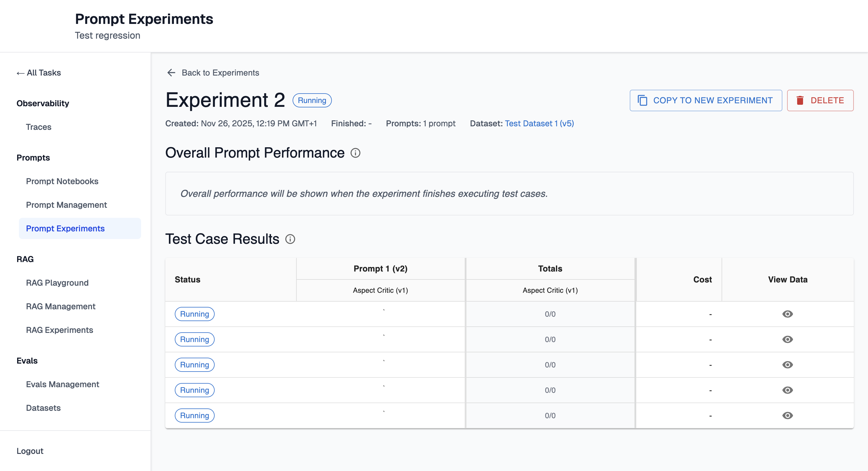Open view data eye icon in fifth row
Image resolution: width=868 pixels, height=471 pixels.
pyautogui.click(x=787, y=416)
